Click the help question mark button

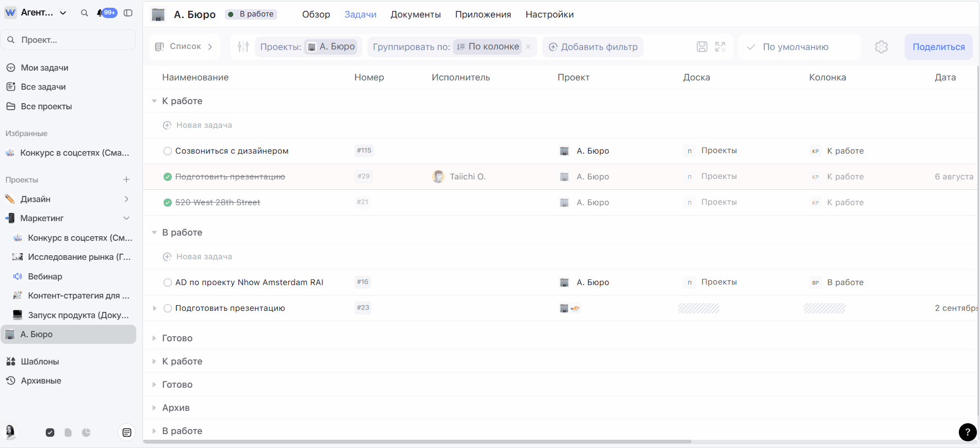[x=967, y=432]
